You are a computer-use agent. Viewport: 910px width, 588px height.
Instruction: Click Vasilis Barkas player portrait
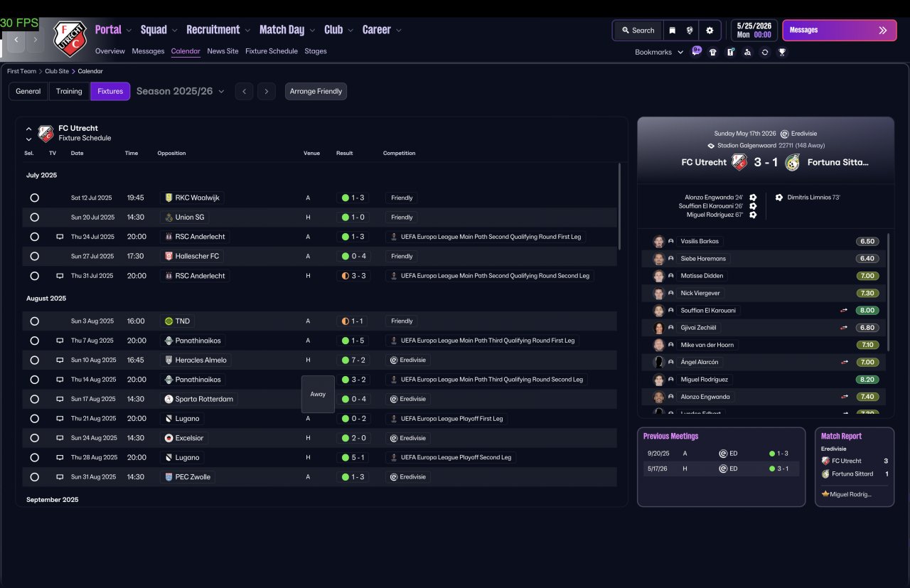(x=659, y=242)
